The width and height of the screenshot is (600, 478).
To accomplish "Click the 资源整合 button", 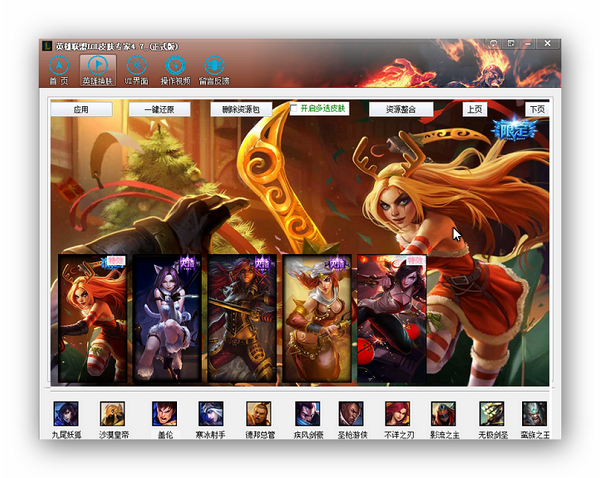I will coord(401,109).
